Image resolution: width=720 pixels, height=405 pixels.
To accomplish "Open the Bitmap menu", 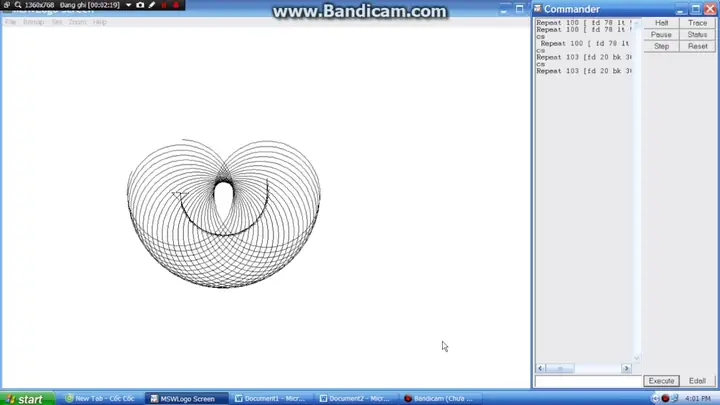I will click(34, 22).
